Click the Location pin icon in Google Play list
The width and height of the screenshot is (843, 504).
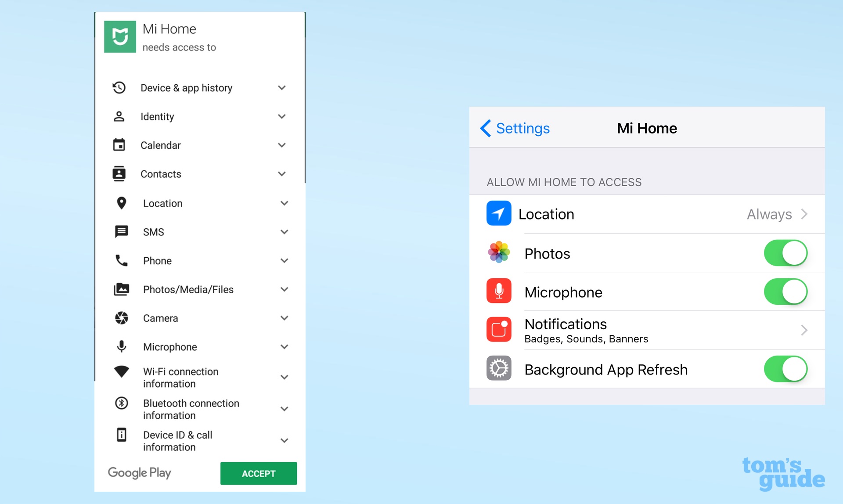(122, 203)
